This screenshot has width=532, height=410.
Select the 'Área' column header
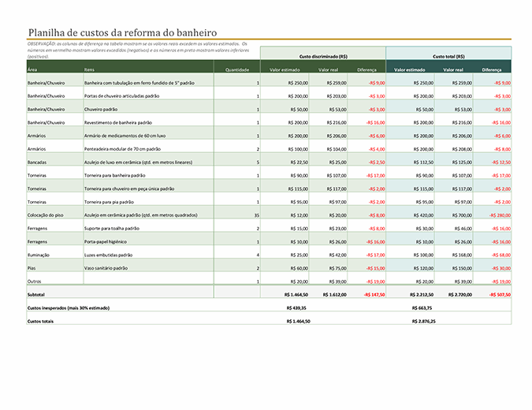[x=33, y=69]
